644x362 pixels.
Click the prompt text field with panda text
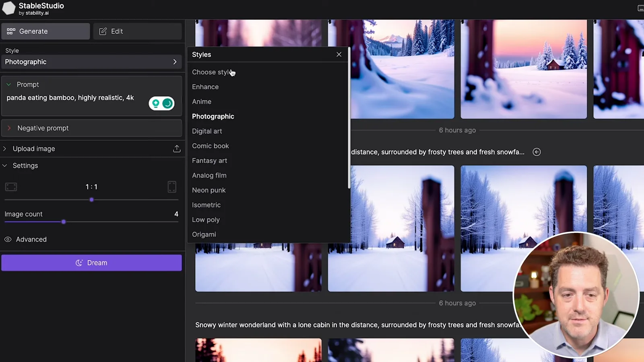click(x=70, y=98)
